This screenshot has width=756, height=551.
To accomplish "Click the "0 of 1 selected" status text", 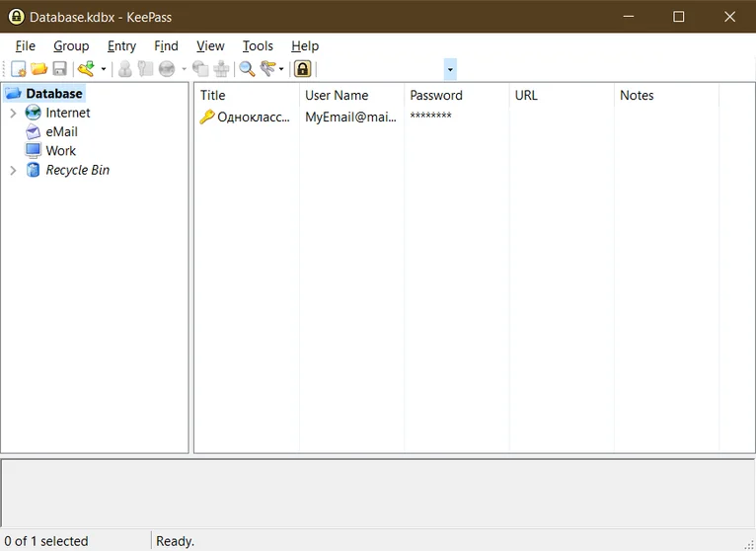I will point(46,541).
